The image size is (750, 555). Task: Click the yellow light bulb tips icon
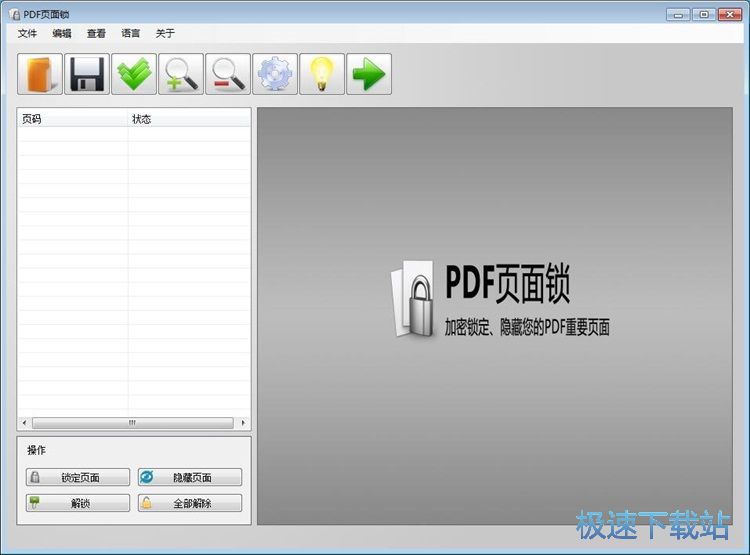coord(322,74)
